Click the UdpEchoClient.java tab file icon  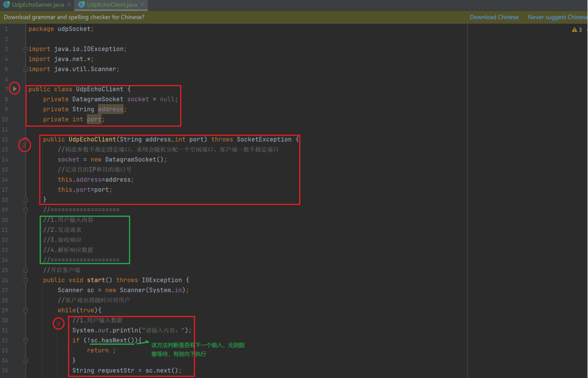pyautogui.click(x=81, y=5)
